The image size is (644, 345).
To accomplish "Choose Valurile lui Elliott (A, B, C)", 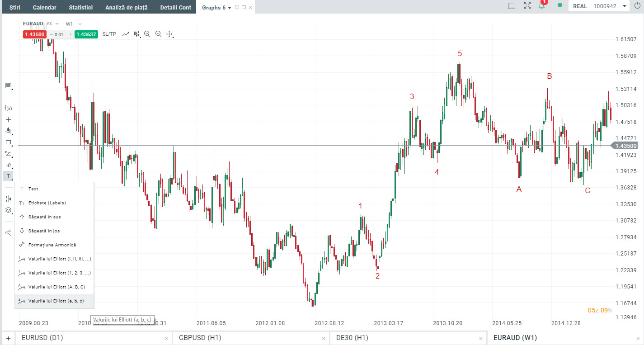I will click(x=56, y=287).
